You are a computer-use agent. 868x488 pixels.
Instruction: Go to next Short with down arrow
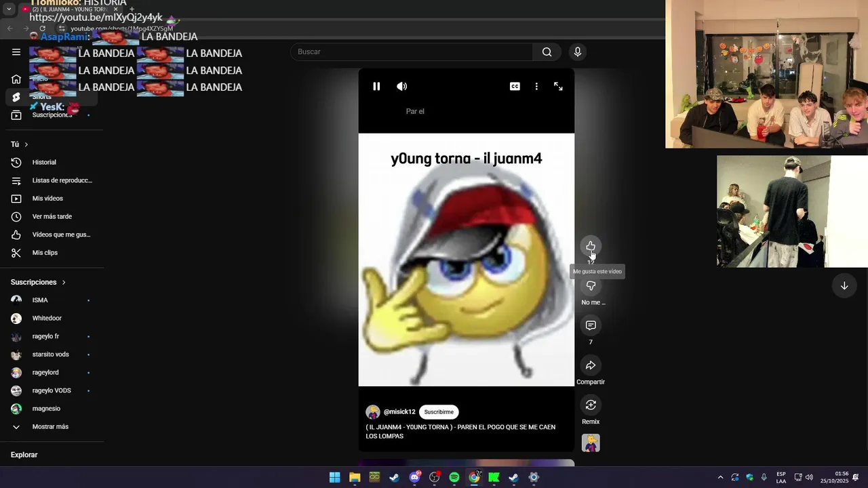844,286
